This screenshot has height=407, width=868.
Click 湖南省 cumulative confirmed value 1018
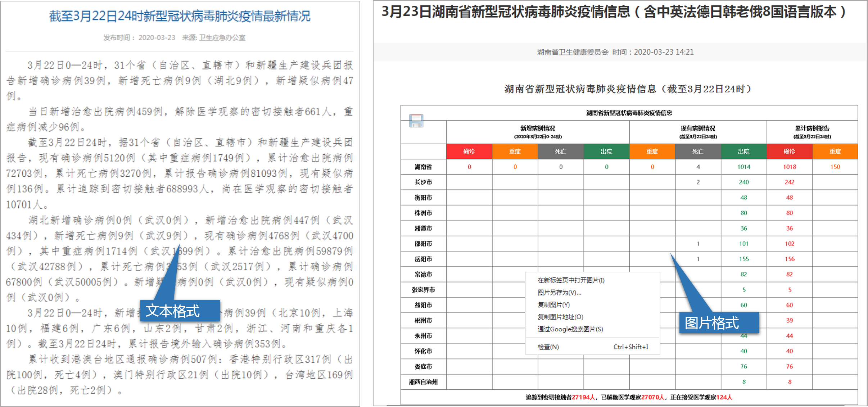click(790, 167)
